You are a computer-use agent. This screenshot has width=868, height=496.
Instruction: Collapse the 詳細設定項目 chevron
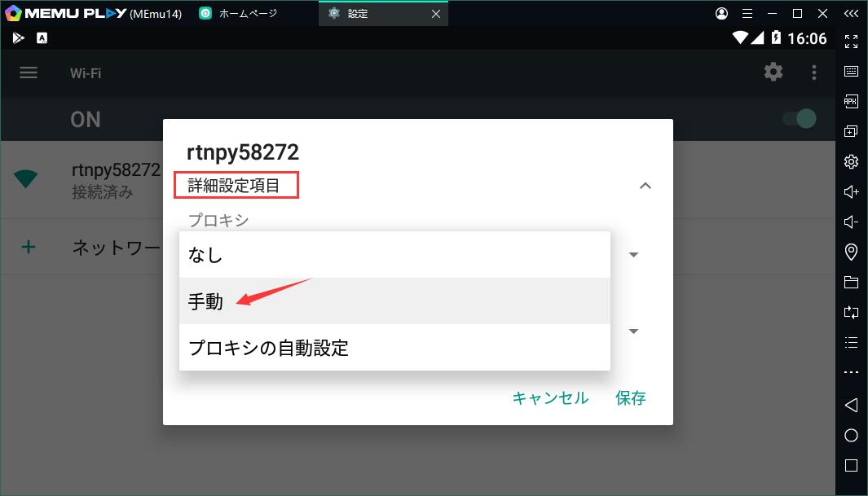point(645,186)
